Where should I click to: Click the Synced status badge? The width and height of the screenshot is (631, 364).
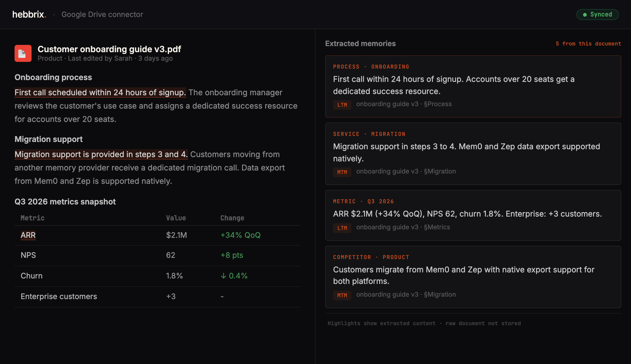point(597,15)
